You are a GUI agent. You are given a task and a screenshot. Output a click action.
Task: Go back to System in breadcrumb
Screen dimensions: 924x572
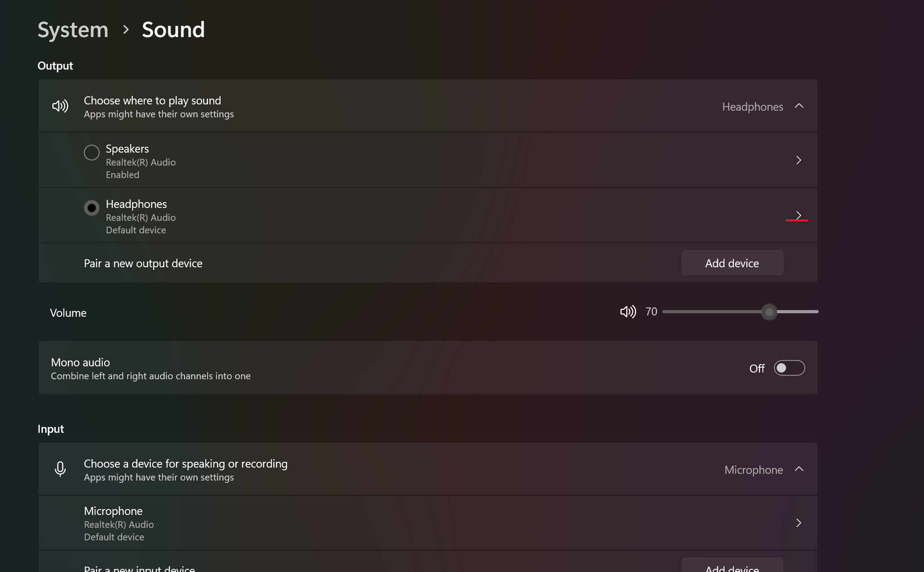point(73,30)
